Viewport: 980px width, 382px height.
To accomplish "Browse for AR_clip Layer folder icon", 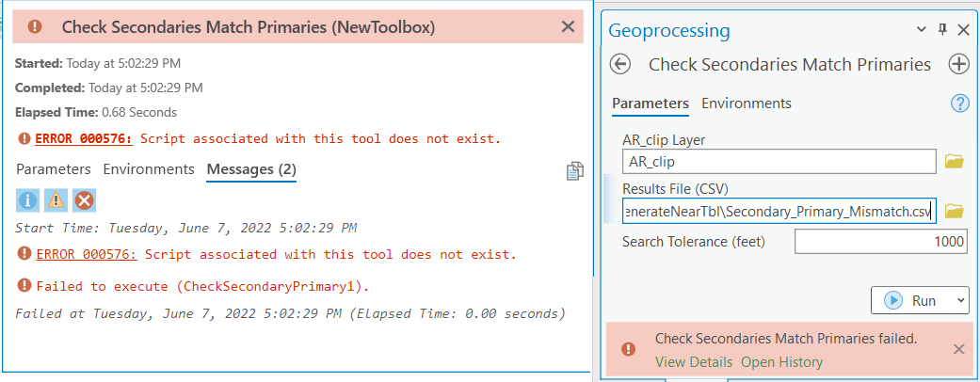I will coord(955,162).
